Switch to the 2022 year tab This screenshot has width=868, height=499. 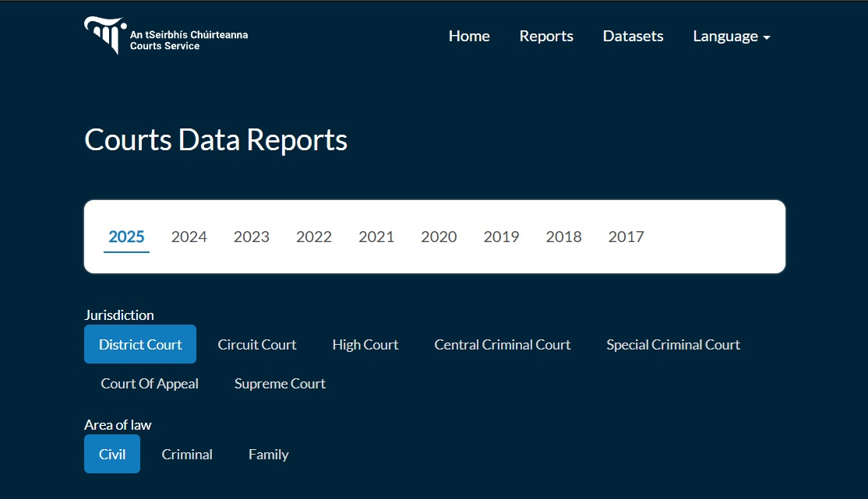314,237
